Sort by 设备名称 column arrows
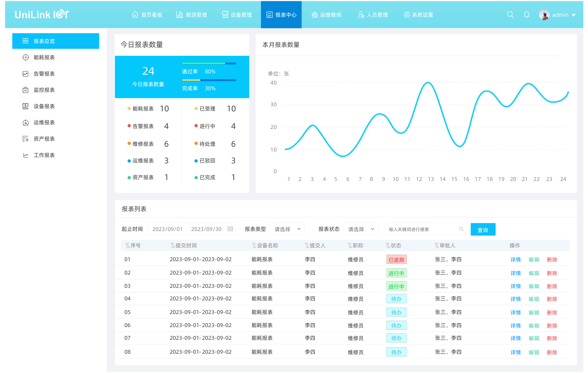Viewport: 588px width, 373px height. (x=254, y=245)
